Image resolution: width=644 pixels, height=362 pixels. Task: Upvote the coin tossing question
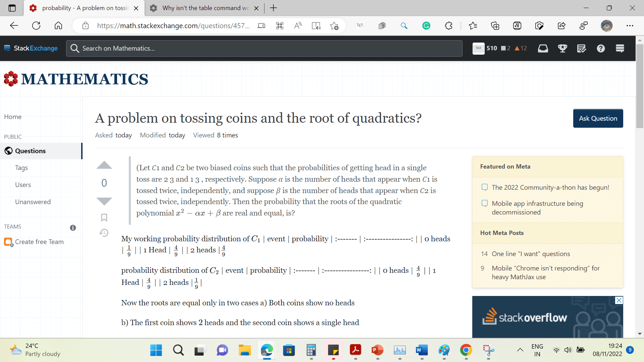click(104, 165)
